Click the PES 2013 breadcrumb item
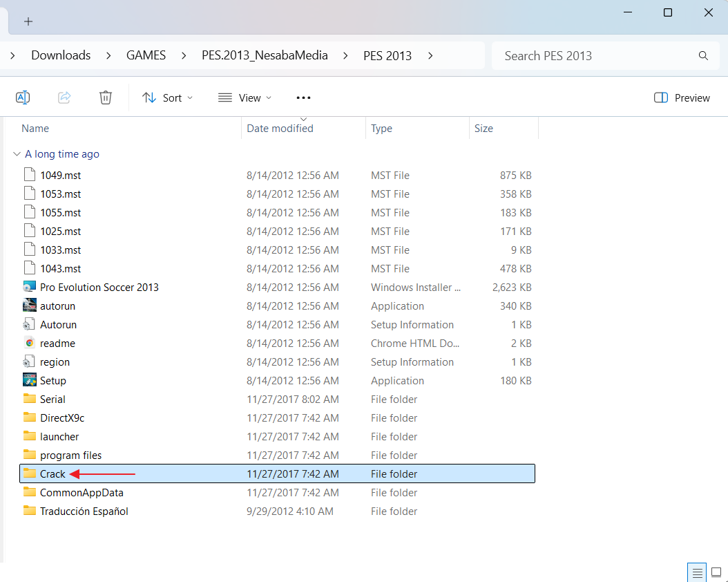The image size is (728, 582). click(x=387, y=56)
